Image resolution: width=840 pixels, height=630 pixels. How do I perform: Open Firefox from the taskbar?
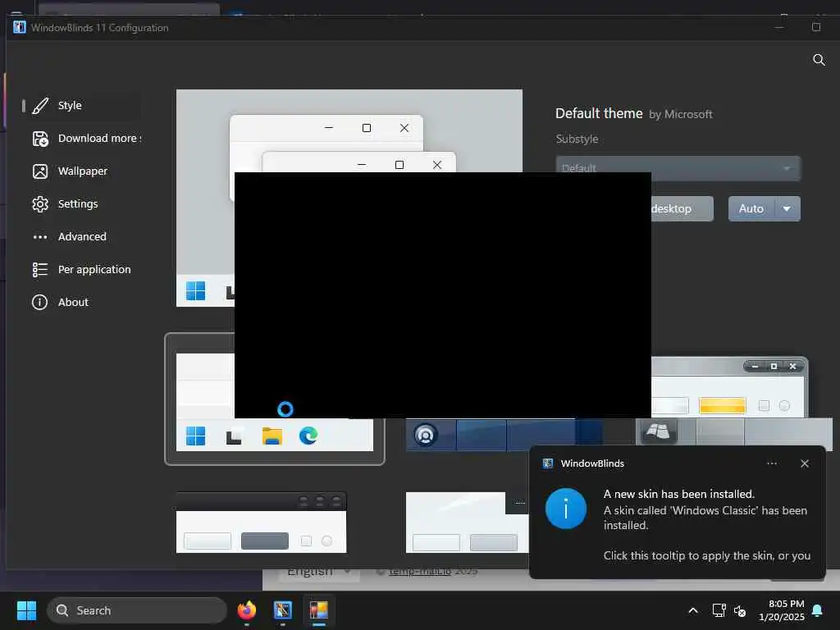click(x=247, y=610)
